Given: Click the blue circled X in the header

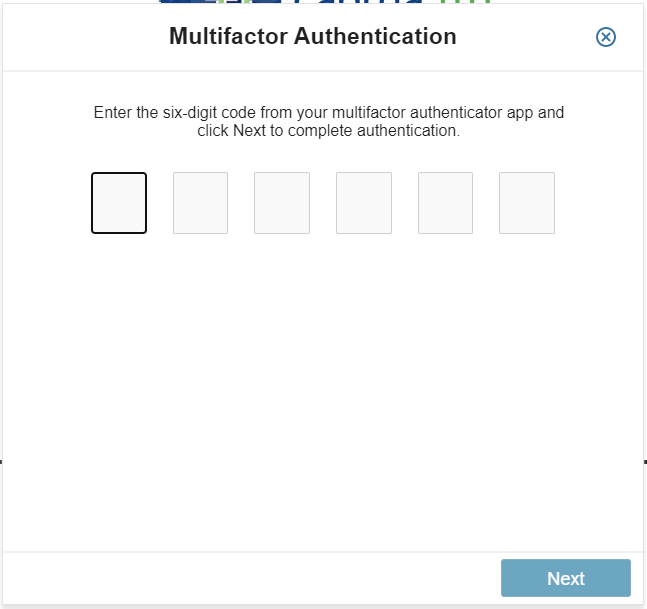Looking at the screenshot, I should pos(606,37).
